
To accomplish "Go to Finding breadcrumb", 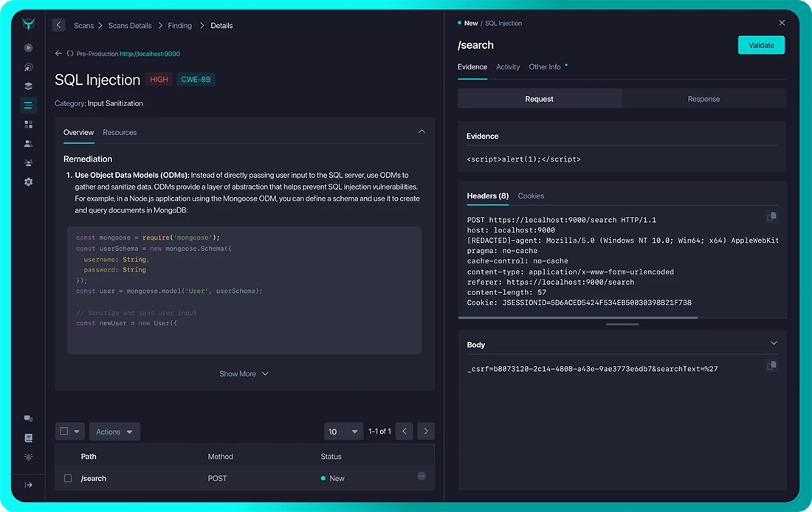I will [x=179, y=25].
